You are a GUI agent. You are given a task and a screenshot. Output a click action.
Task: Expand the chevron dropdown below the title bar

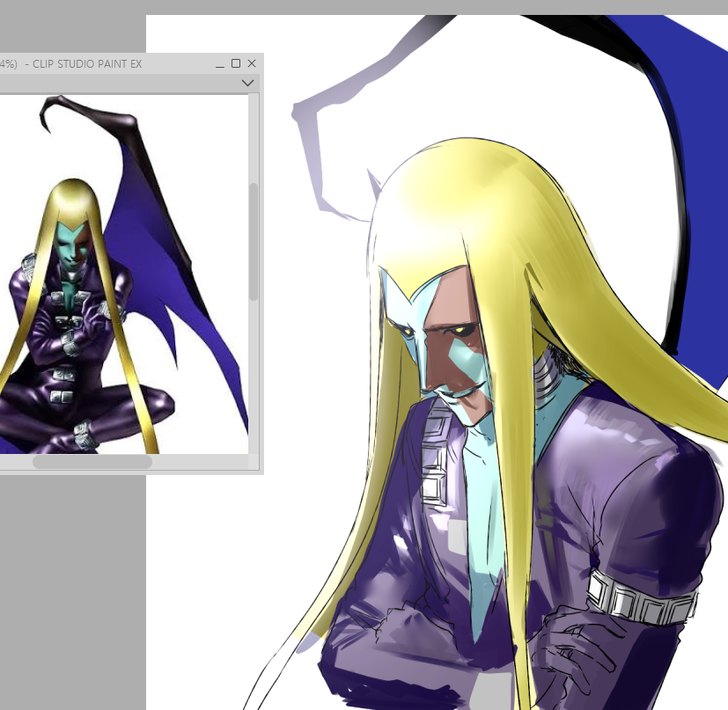coord(248,83)
